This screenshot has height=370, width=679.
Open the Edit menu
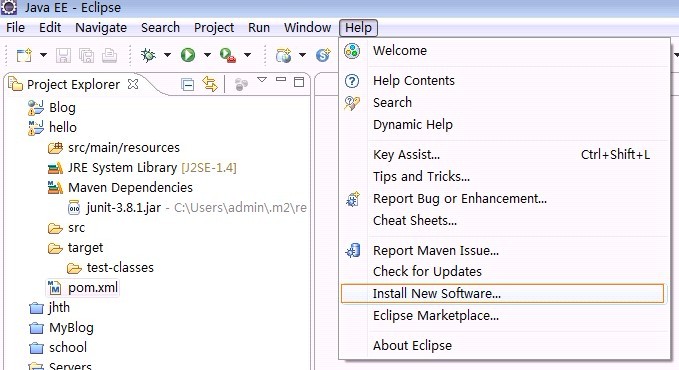pyautogui.click(x=50, y=27)
